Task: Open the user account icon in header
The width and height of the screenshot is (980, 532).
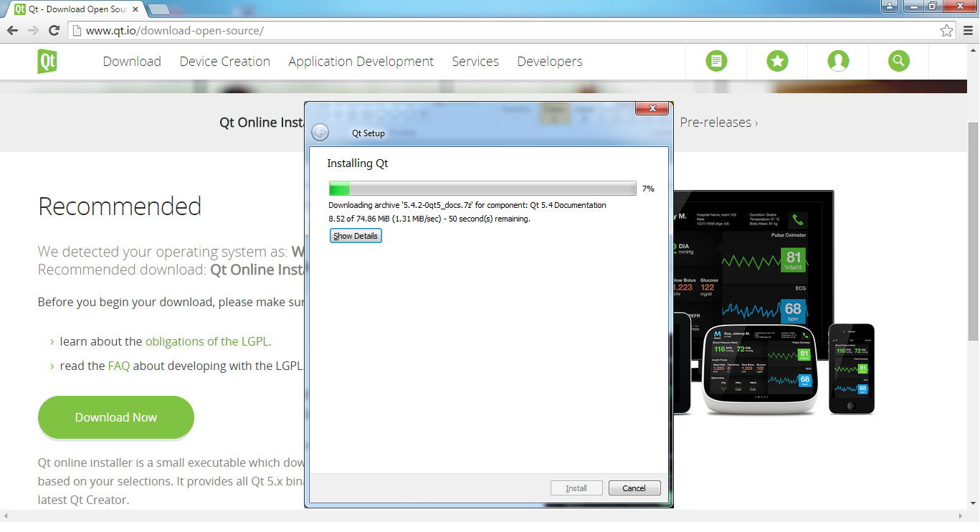Action: point(838,61)
